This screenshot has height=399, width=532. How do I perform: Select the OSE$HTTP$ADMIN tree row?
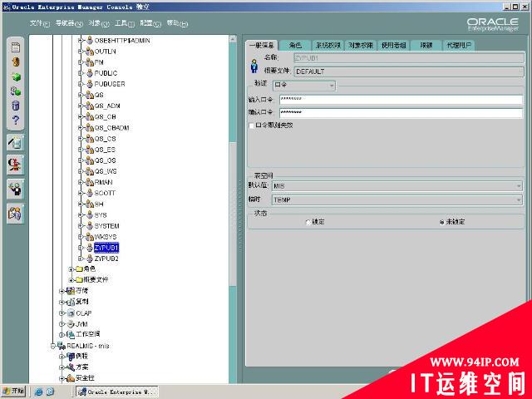click(x=122, y=41)
